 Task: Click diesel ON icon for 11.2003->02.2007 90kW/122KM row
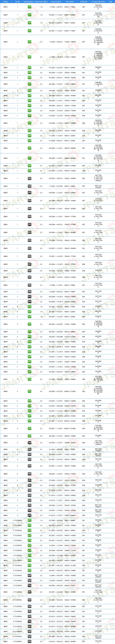pyautogui.click(x=29, y=186)
